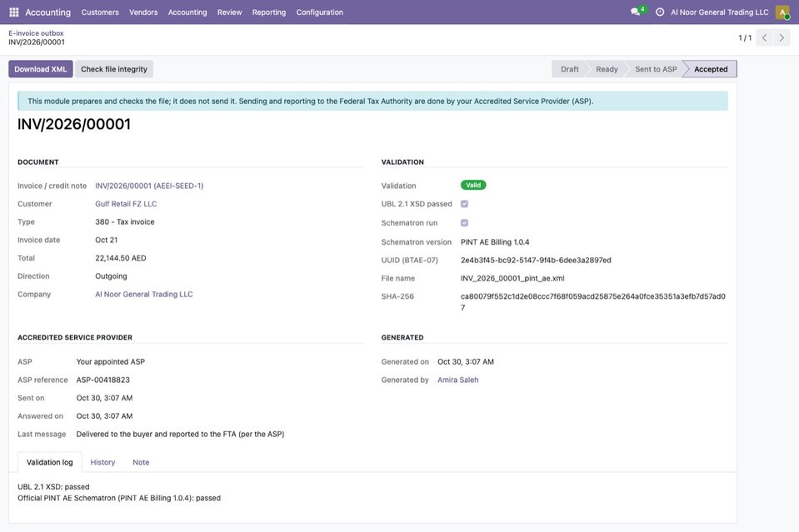The width and height of the screenshot is (799, 532).
Task: Toggle the UBL 2.1 XSD passed checkbox
Action: coord(464,204)
